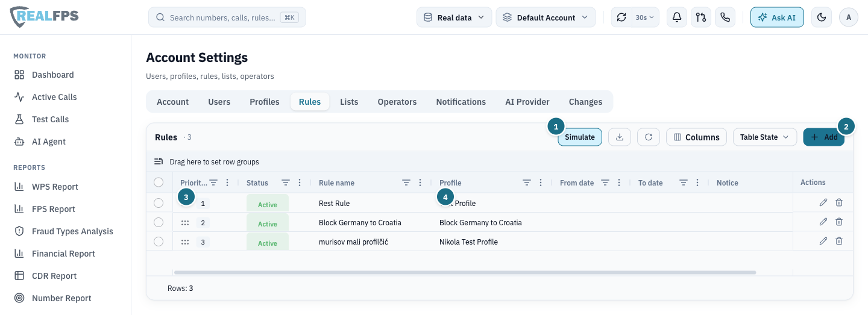Switch to the AI Provider tab

(x=527, y=102)
